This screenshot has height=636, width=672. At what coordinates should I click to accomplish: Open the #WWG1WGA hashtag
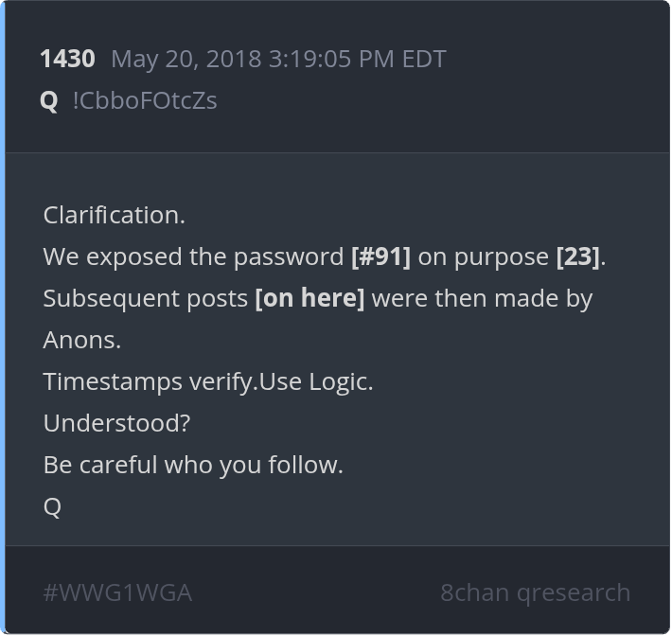[117, 592]
